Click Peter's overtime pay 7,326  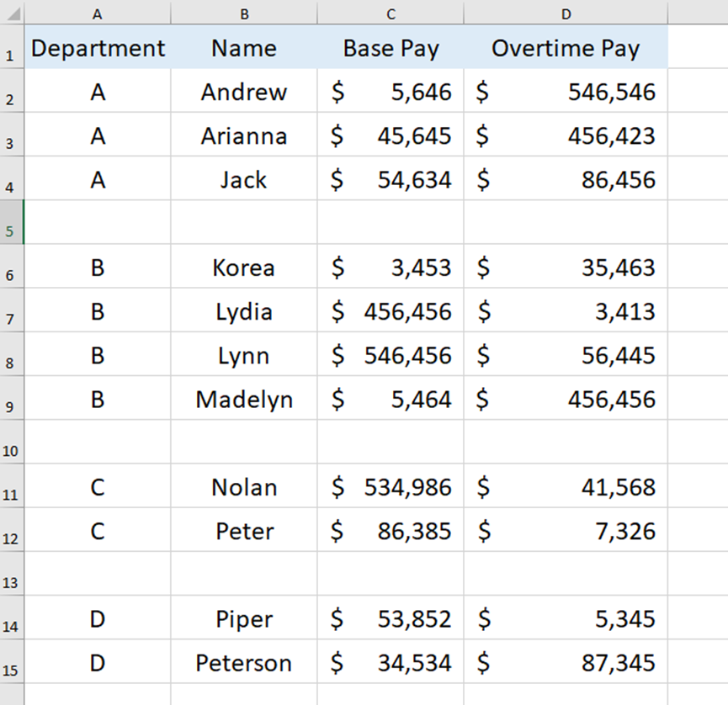[x=566, y=529]
